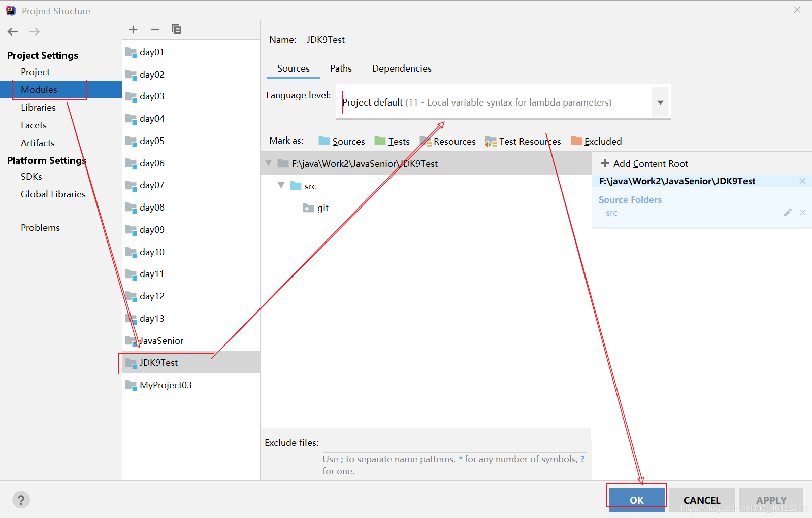This screenshot has height=518, width=812.
Task: Click the module Name field JDK9Test
Action: 553,40
